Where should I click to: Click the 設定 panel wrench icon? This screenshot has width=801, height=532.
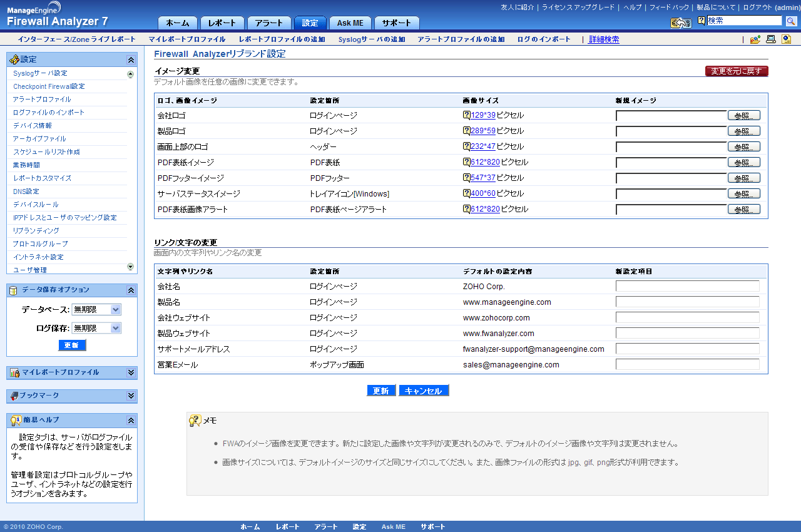click(14, 59)
